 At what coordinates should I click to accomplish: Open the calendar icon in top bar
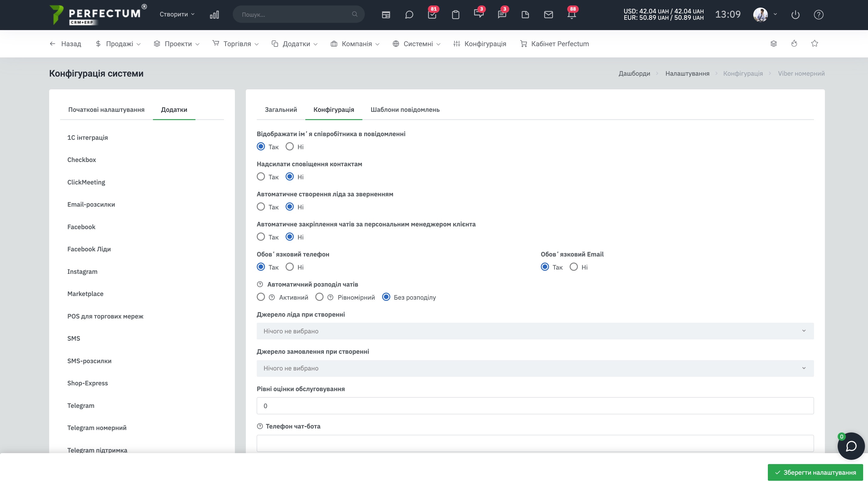tap(386, 15)
